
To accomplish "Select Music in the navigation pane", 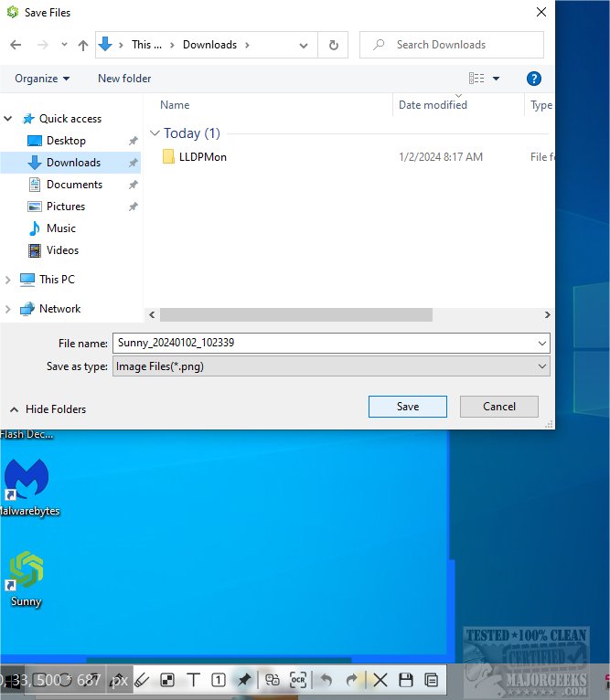I will tap(60, 228).
